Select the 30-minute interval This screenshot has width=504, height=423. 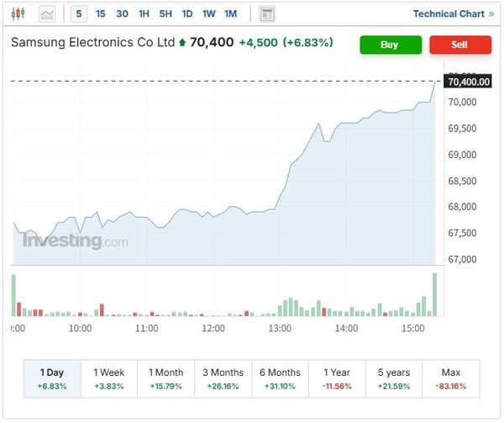(122, 13)
